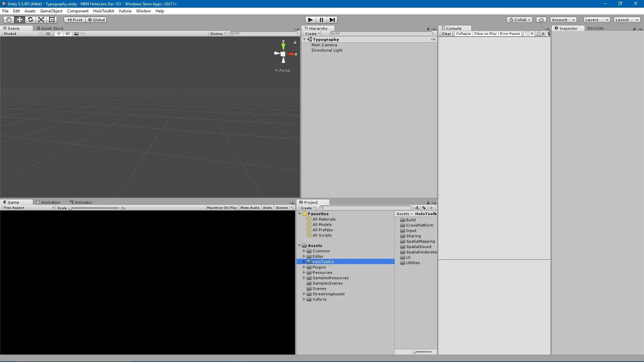The image size is (644, 362).
Task: Click the Pause button
Action: coord(321,20)
